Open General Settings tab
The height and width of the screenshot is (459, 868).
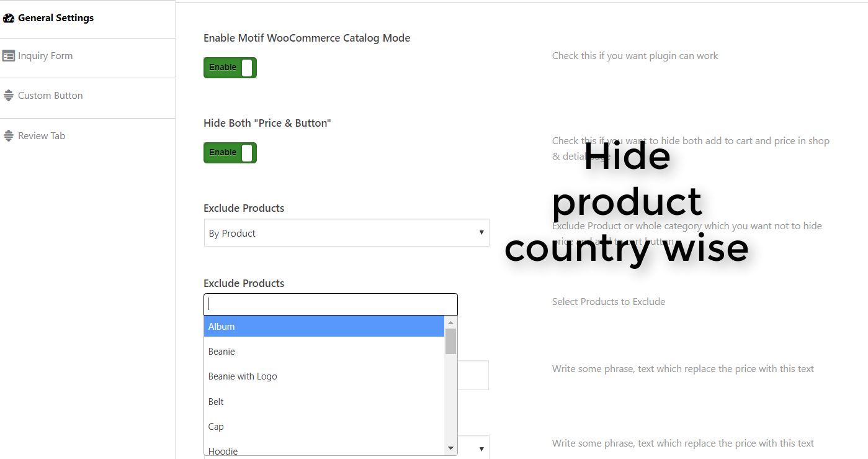coord(56,18)
